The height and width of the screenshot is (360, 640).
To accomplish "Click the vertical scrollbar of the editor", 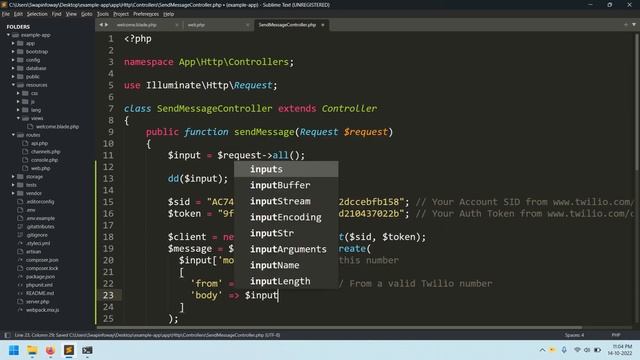I will [637, 102].
